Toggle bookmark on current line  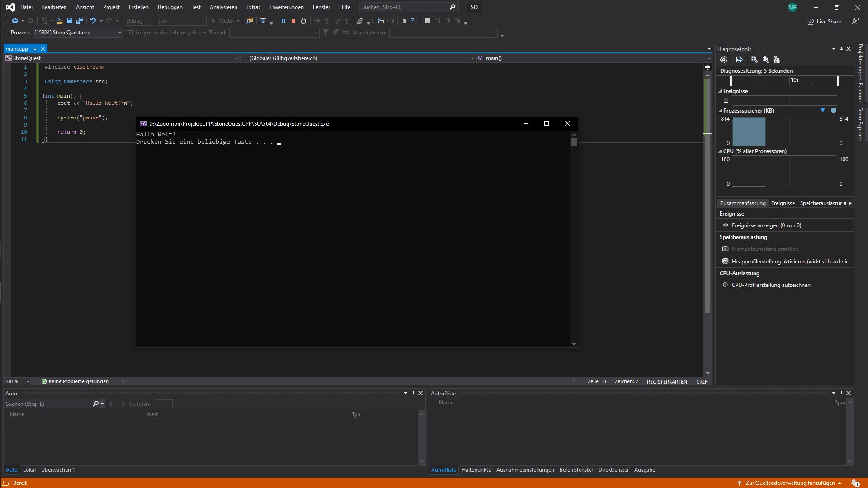427,21
